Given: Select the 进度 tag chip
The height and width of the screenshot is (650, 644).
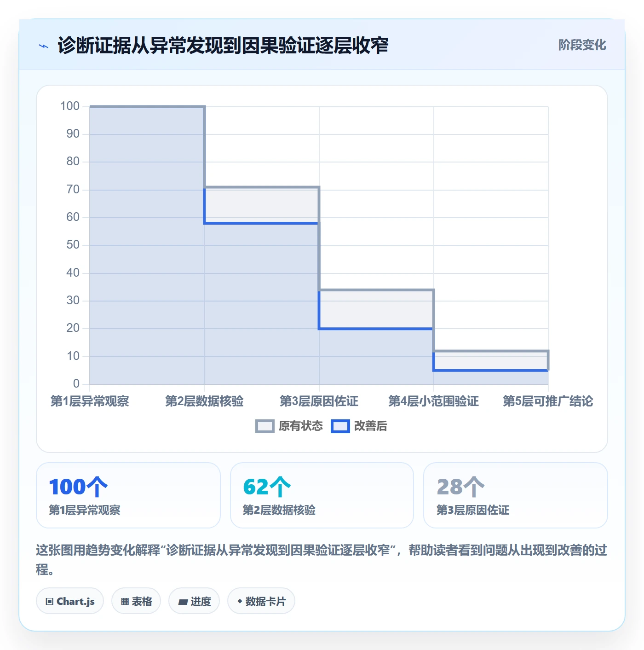Looking at the screenshot, I should coord(194,601).
